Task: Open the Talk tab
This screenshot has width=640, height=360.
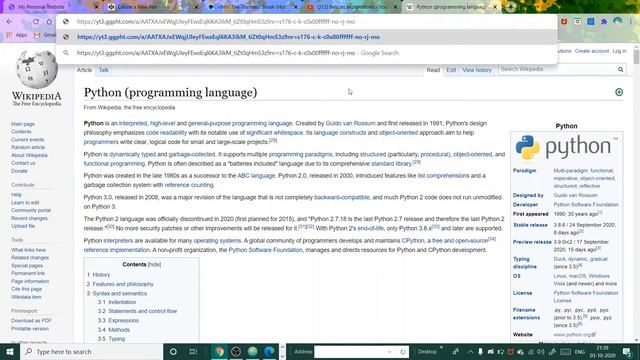Action: (104, 70)
